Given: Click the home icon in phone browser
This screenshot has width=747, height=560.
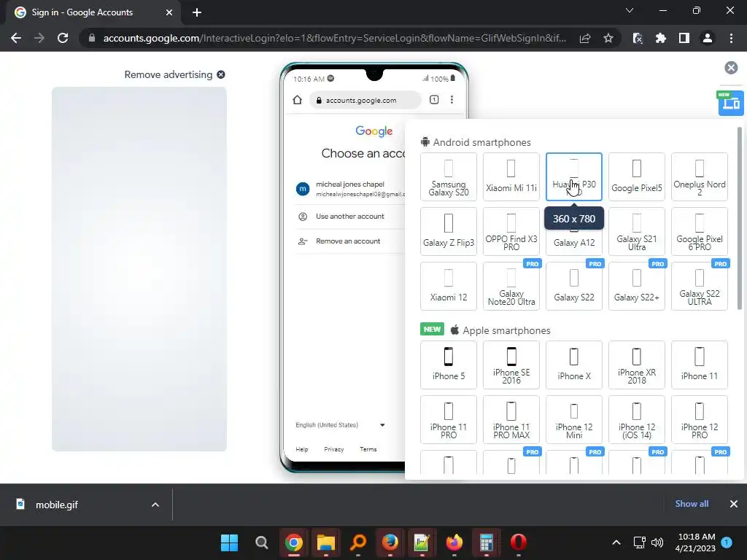Looking at the screenshot, I should coord(298,100).
